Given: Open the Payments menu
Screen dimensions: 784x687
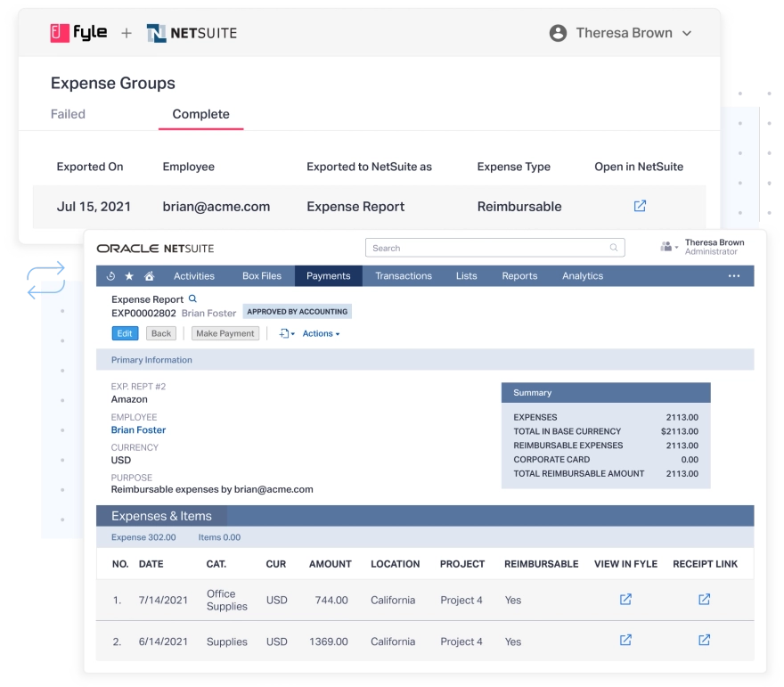Looking at the screenshot, I should pos(329,276).
